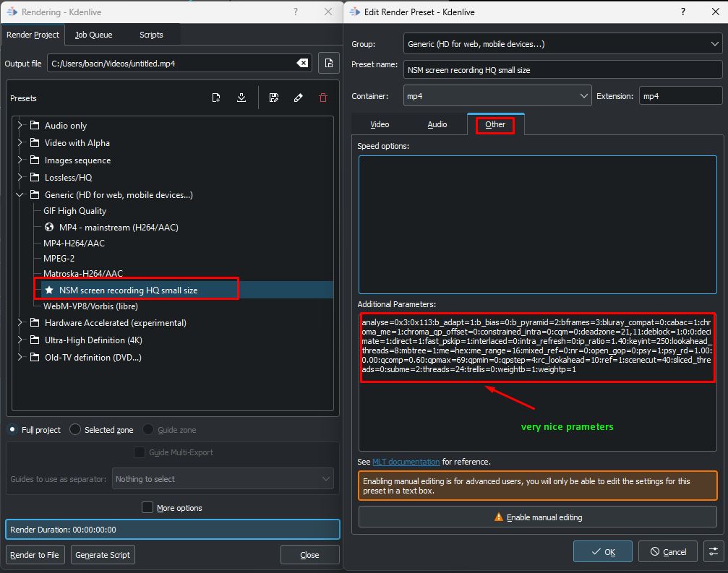728x573 pixels.
Task: Click Cancel in Edit Render Preset
Action: pos(668,551)
